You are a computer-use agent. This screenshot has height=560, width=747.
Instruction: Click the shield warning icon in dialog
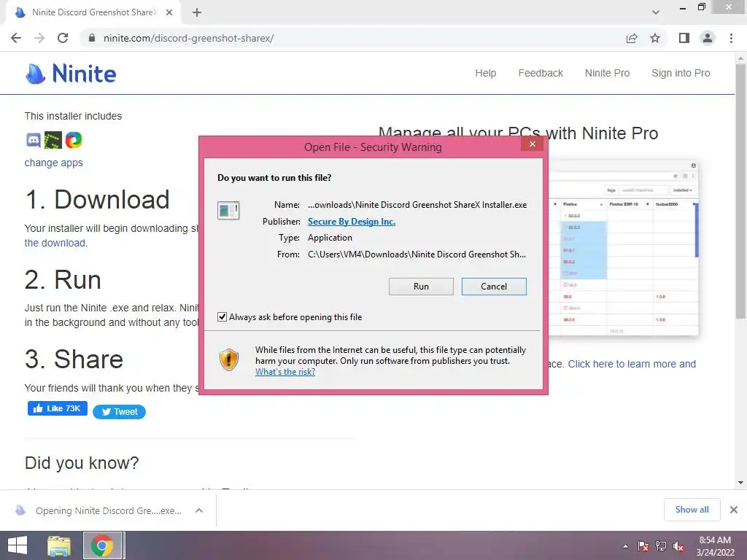click(229, 360)
